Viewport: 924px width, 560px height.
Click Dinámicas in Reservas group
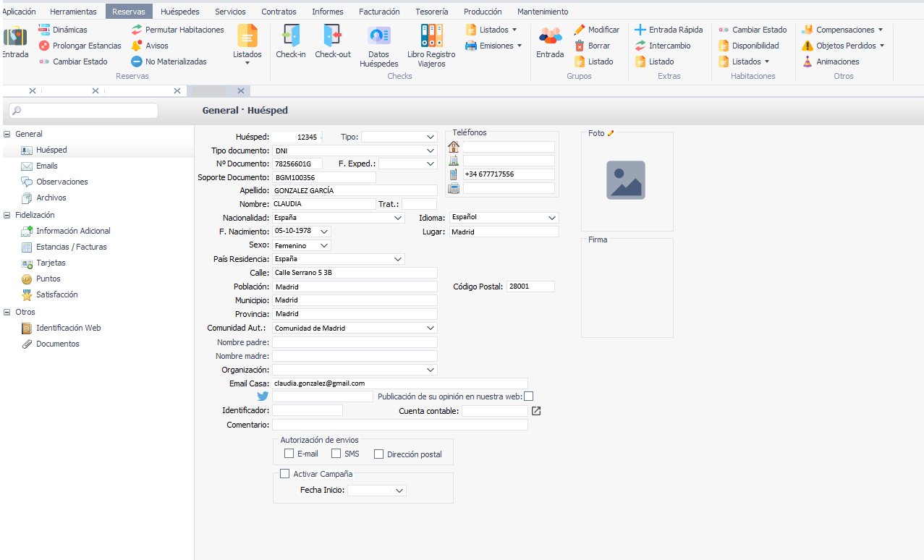point(63,30)
